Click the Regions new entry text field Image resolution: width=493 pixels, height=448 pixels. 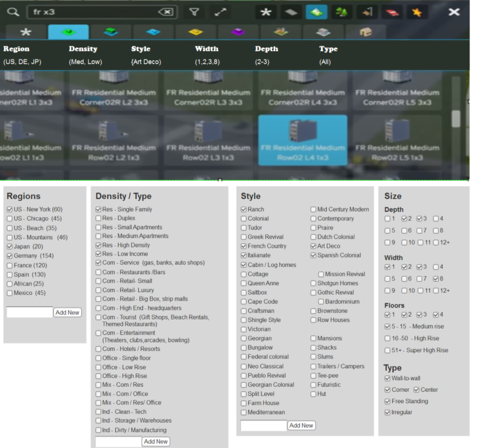(30, 312)
